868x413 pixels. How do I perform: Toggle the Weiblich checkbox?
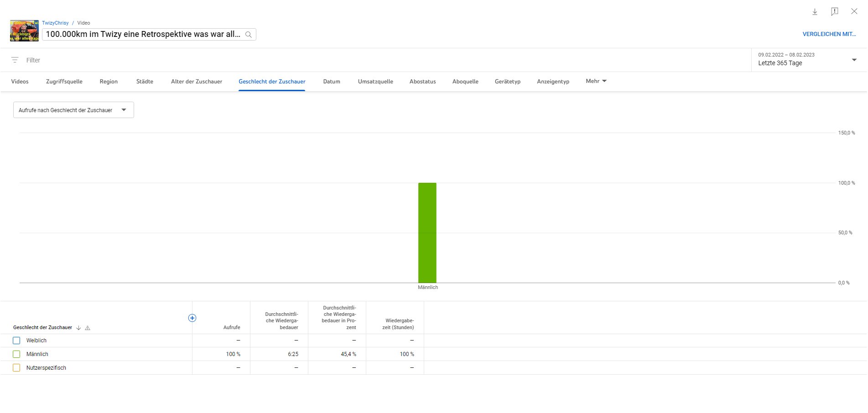click(x=16, y=341)
